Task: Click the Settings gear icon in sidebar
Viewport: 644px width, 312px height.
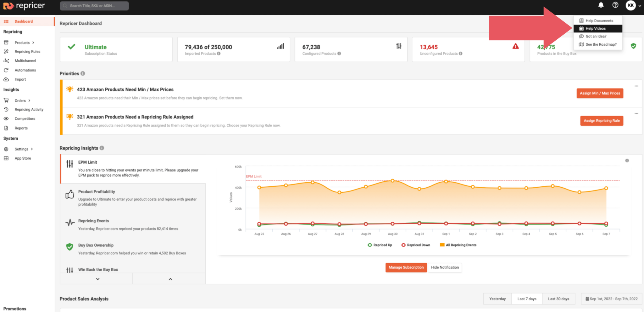Action: (6, 149)
